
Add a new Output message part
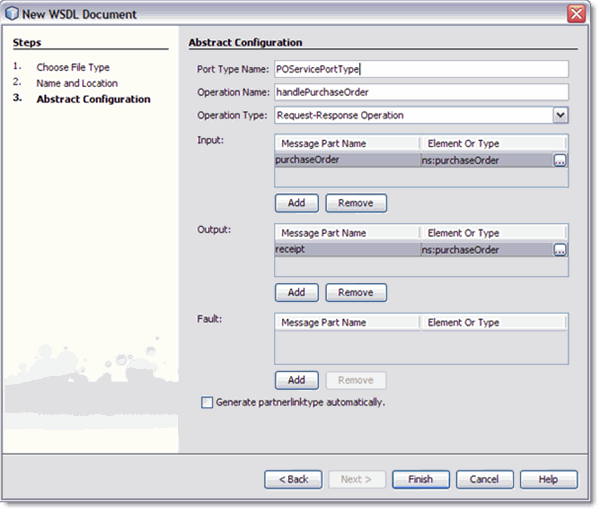point(296,292)
